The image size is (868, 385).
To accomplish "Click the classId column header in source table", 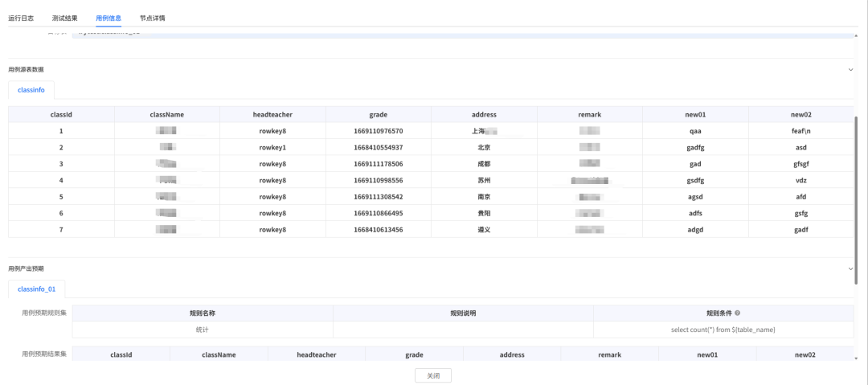I will [61, 115].
